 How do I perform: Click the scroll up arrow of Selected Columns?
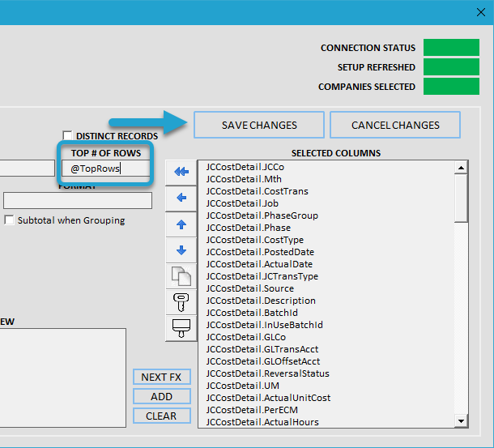click(x=461, y=168)
